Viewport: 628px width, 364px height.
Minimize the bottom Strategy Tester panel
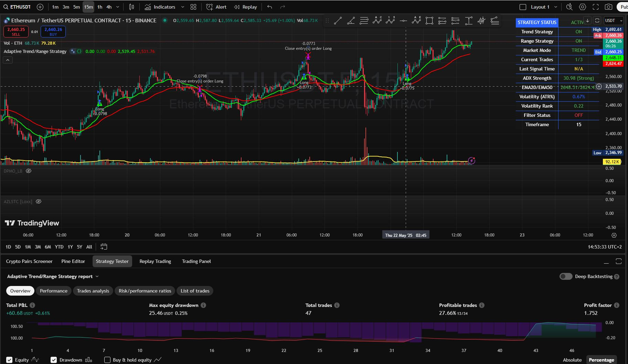coord(606,262)
